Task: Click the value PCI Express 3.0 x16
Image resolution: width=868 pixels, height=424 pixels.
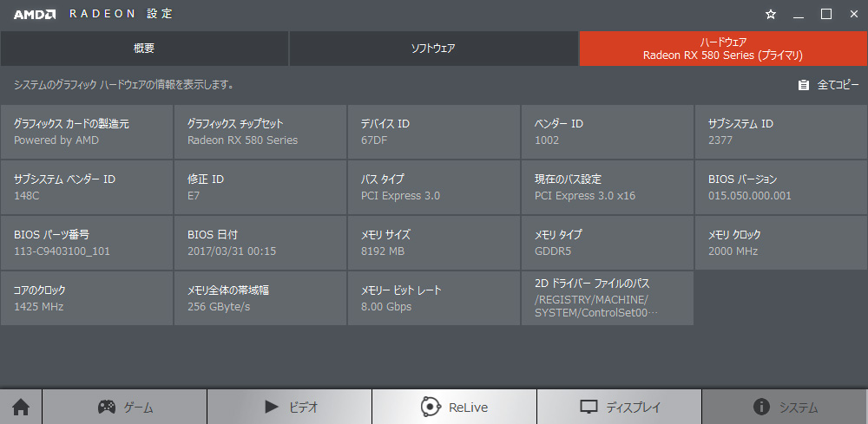Action: coord(585,196)
